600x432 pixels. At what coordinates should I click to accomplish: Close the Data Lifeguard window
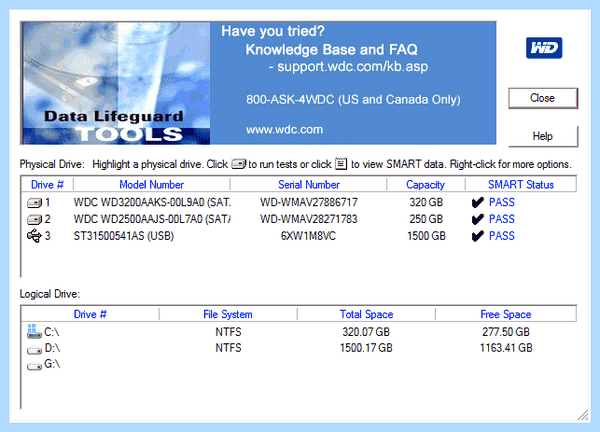[543, 98]
